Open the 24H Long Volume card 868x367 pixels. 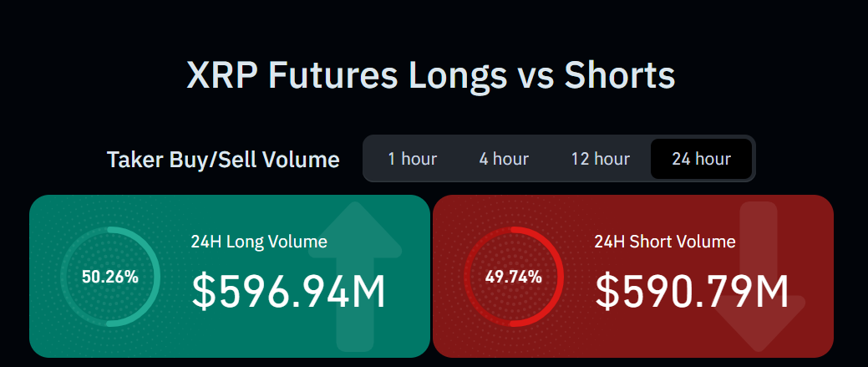point(230,276)
